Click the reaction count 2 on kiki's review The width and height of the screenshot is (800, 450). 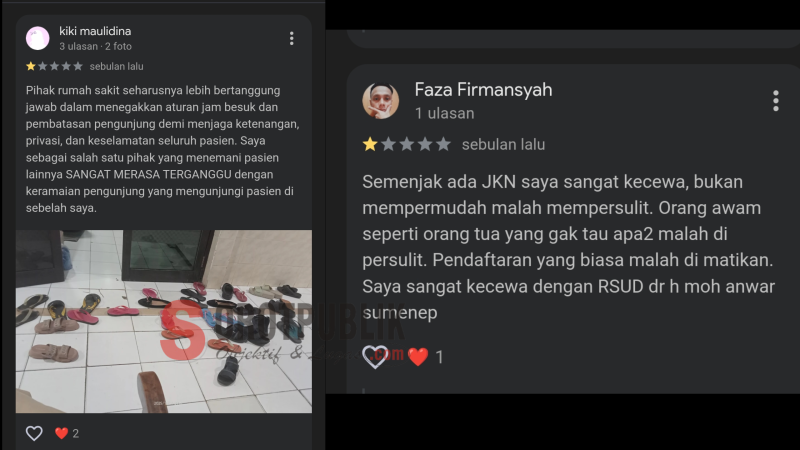pyautogui.click(x=76, y=434)
